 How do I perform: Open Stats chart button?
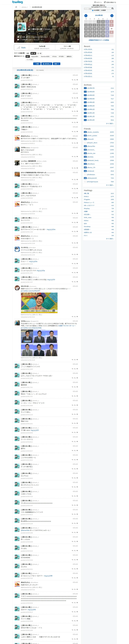tap(21, 48)
